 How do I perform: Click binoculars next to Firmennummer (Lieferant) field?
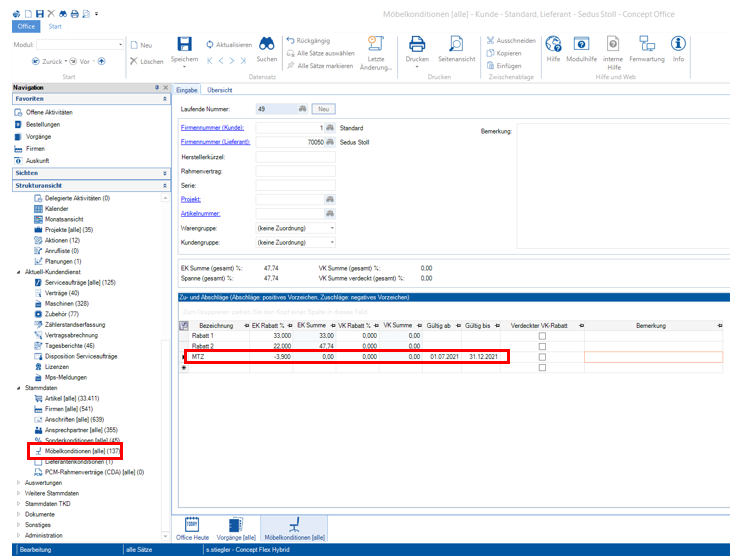330,143
